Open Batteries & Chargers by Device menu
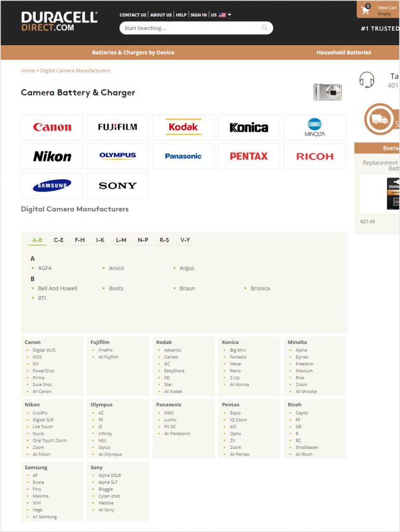Image resolution: width=400 pixels, height=532 pixels. pos(133,52)
